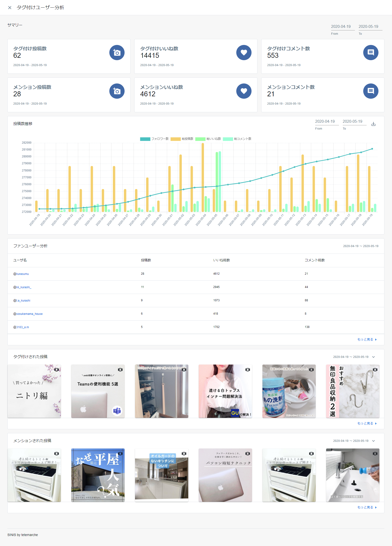Click the comment icon on タグ付けコメント数 card
392x546 pixels.
click(370, 53)
